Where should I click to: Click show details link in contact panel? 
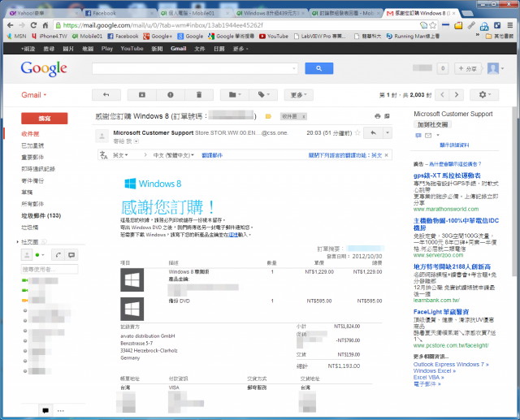(454, 145)
